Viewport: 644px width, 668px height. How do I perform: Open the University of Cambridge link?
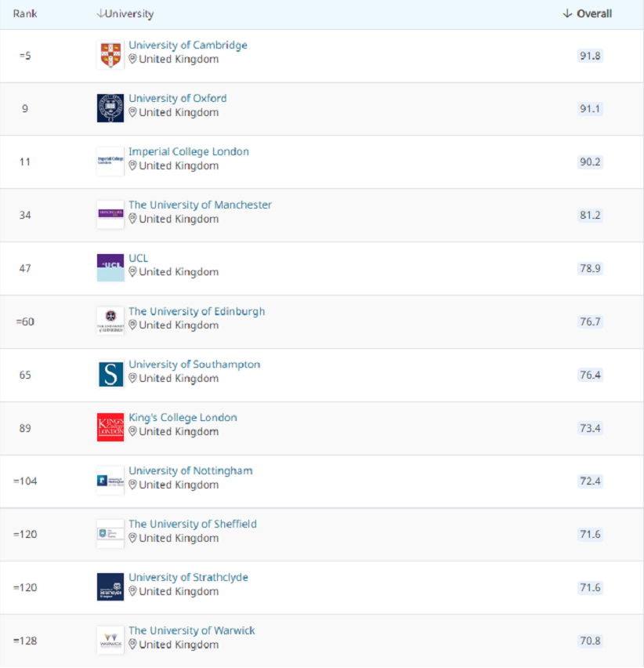pos(188,45)
